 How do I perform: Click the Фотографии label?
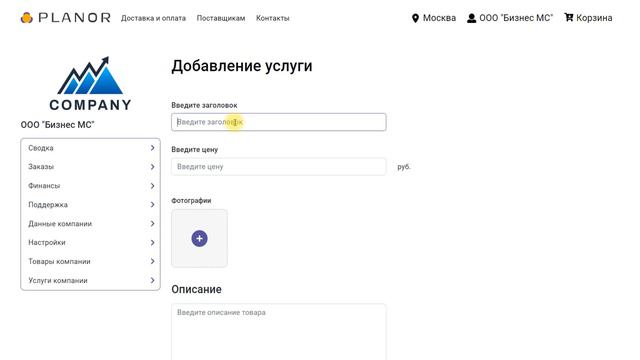[191, 200]
